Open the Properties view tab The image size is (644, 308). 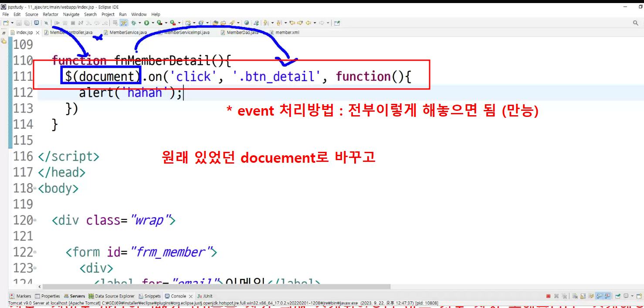coord(47,296)
